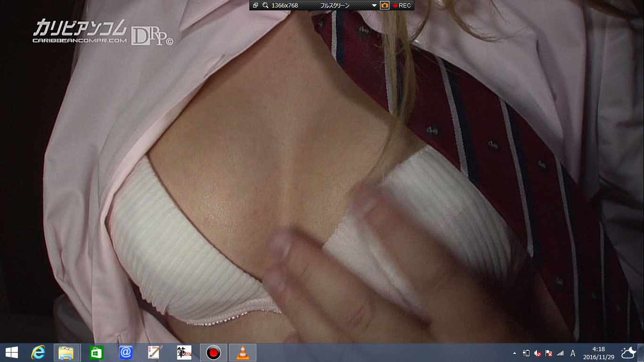Click the window-mode icon in recorder bar
Screen dimensions: 644x362
coord(256,5)
